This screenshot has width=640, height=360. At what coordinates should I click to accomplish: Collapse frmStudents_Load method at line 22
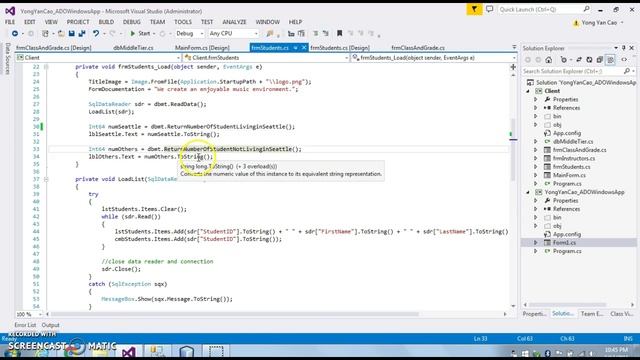pos(46,67)
